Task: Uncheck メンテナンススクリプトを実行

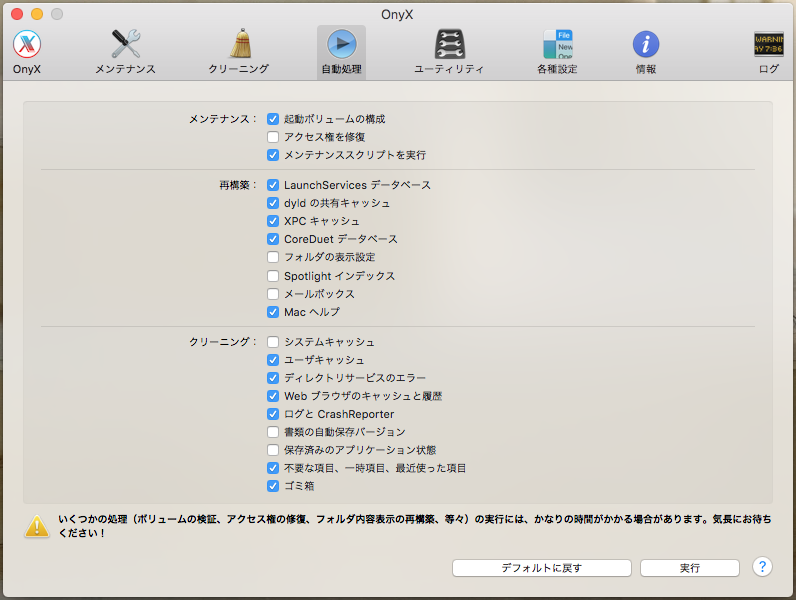Action: 273,155
